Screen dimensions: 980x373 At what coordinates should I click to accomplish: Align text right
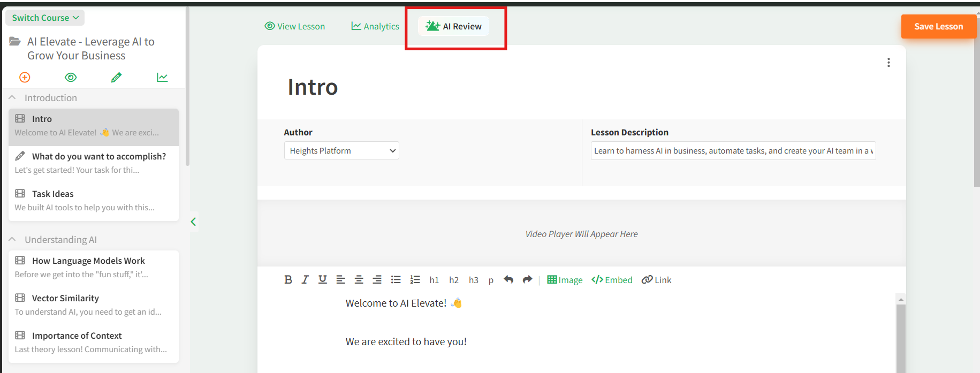point(377,279)
